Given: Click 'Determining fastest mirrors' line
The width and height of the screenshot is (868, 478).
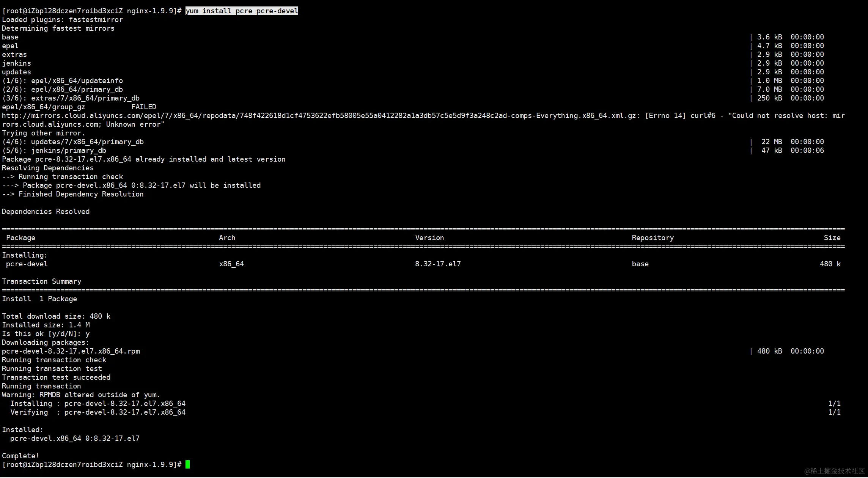Looking at the screenshot, I should point(58,28).
